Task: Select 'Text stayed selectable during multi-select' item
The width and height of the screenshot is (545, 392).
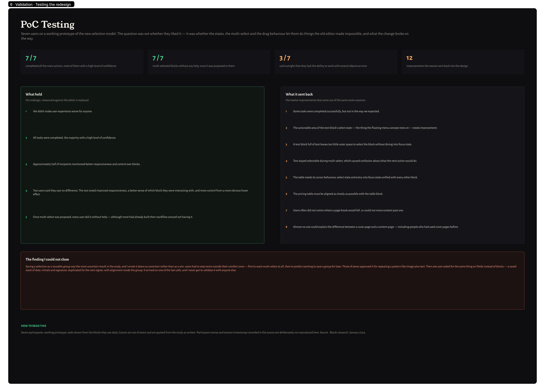Action: click(x=355, y=161)
